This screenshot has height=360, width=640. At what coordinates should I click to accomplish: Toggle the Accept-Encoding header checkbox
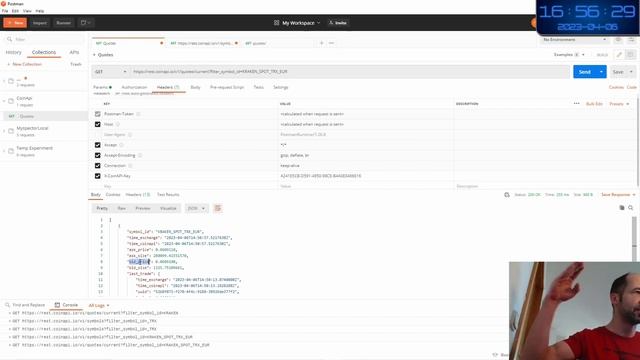click(98, 155)
